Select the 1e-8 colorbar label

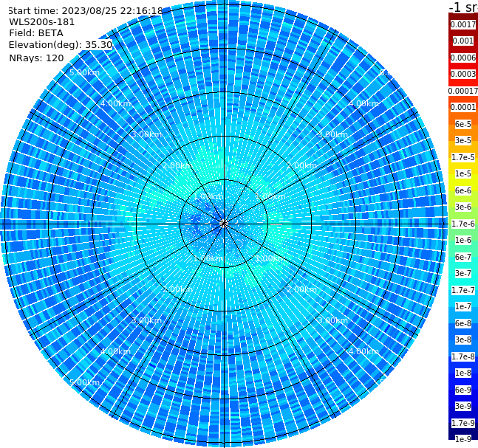click(x=463, y=373)
